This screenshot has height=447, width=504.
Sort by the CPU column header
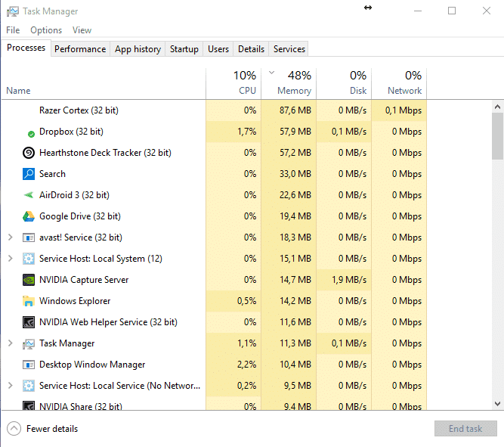pyautogui.click(x=233, y=83)
